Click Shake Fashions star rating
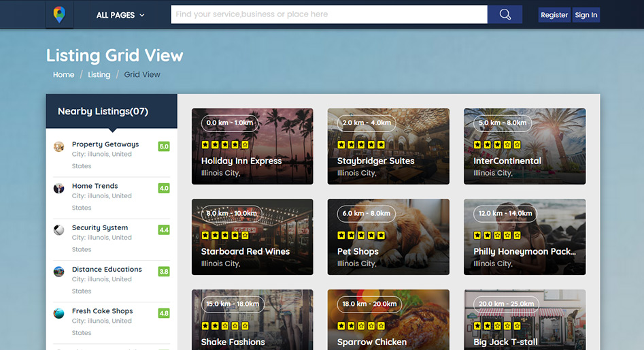The height and width of the screenshot is (350, 644). click(x=225, y=325)
